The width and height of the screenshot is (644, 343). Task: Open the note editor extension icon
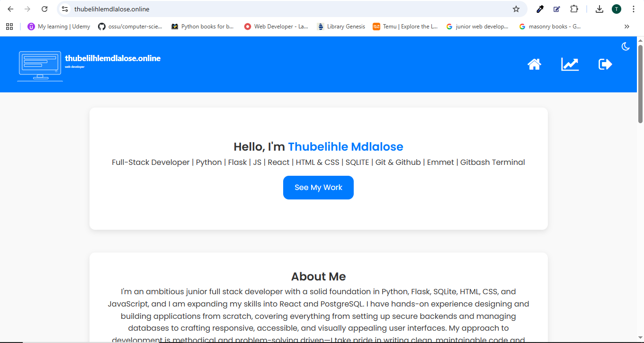point(557,9)
